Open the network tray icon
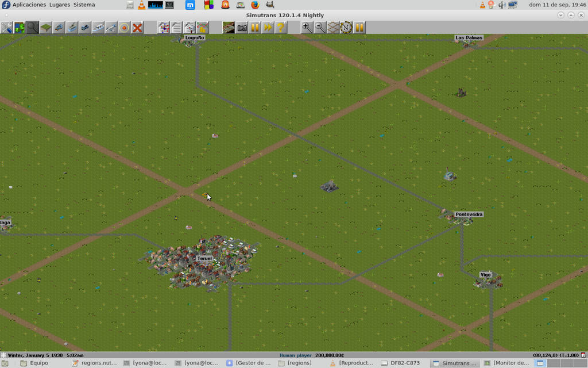This screenshot has width=588, height=368. point(513,5)
